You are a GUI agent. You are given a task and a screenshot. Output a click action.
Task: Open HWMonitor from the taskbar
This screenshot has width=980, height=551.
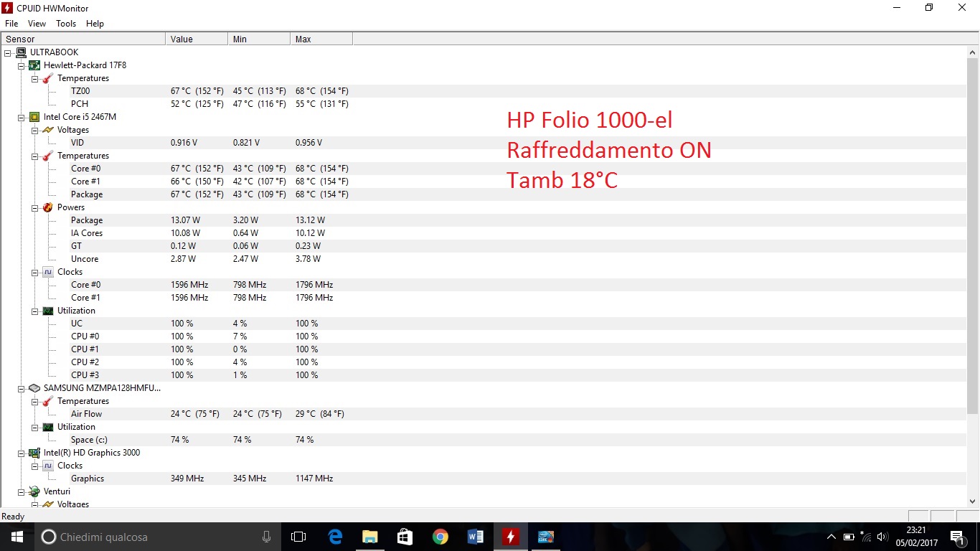point(510,537)
